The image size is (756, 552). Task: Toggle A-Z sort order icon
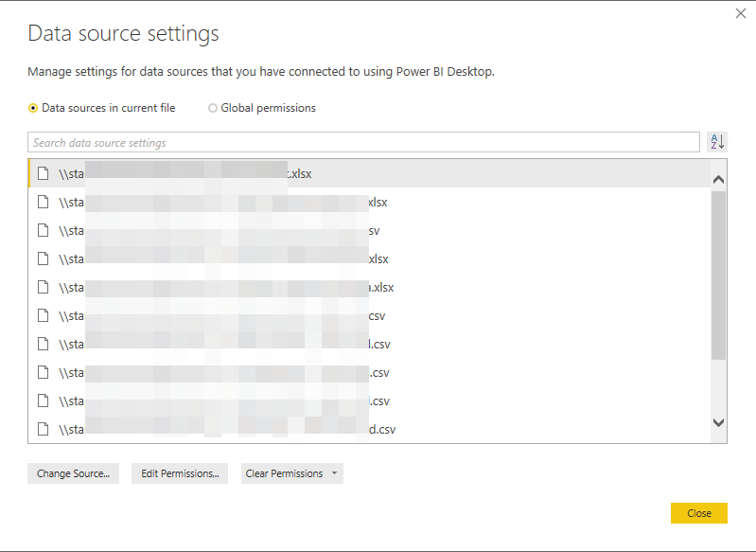tap(717, 142)
